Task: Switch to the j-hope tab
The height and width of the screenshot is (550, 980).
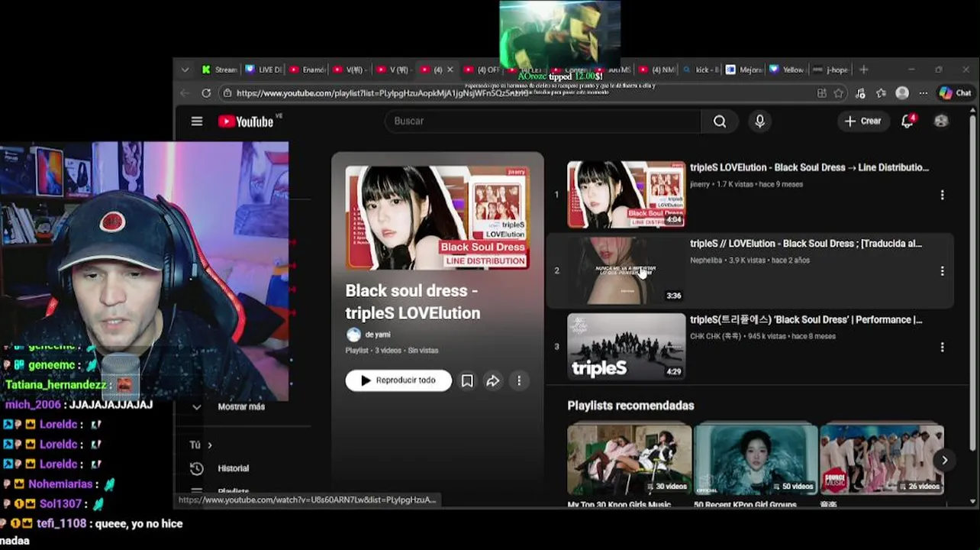Action: click(x=831, y=70)
